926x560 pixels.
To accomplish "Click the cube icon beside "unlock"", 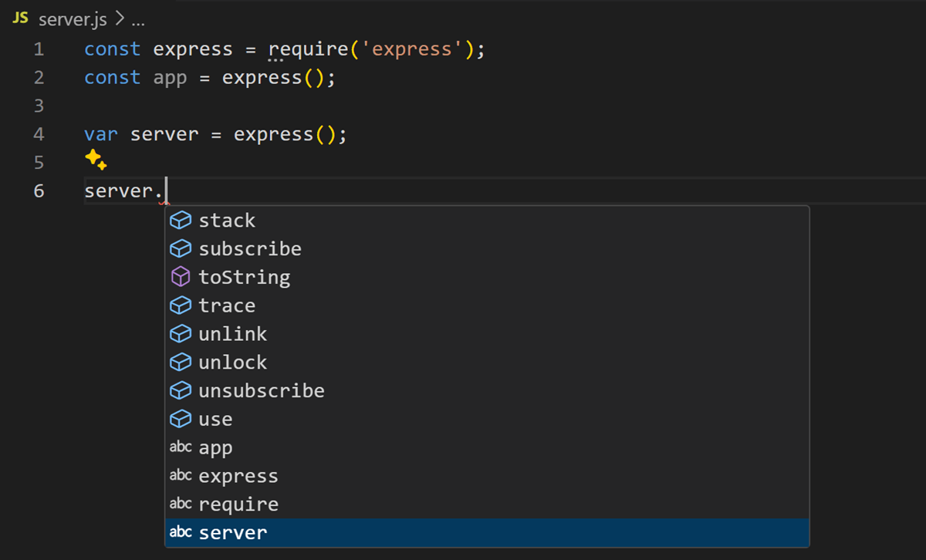I will pyautogui.click(x=180, y=362).
